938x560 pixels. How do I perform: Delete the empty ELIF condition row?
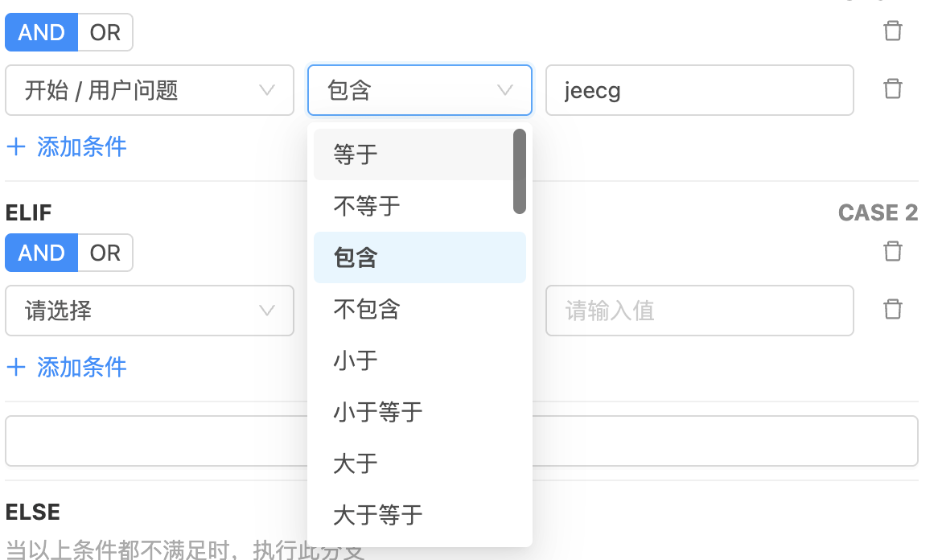(x=892, y=309)
